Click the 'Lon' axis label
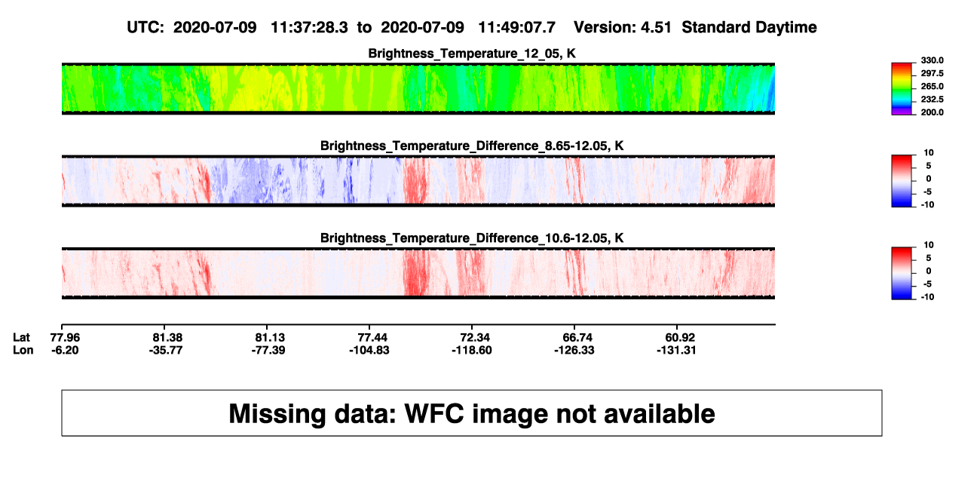Screen dimensions: 980x503 point(23,350)
